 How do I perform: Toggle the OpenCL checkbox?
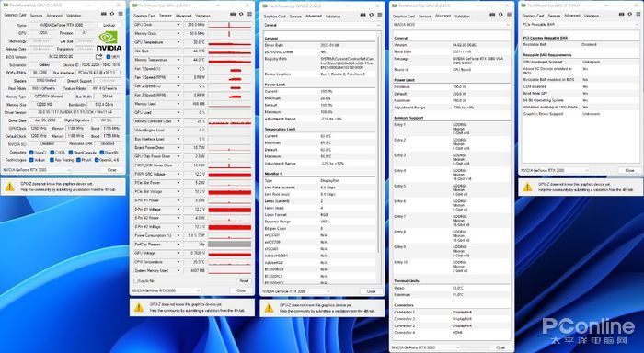pos(31,153)
